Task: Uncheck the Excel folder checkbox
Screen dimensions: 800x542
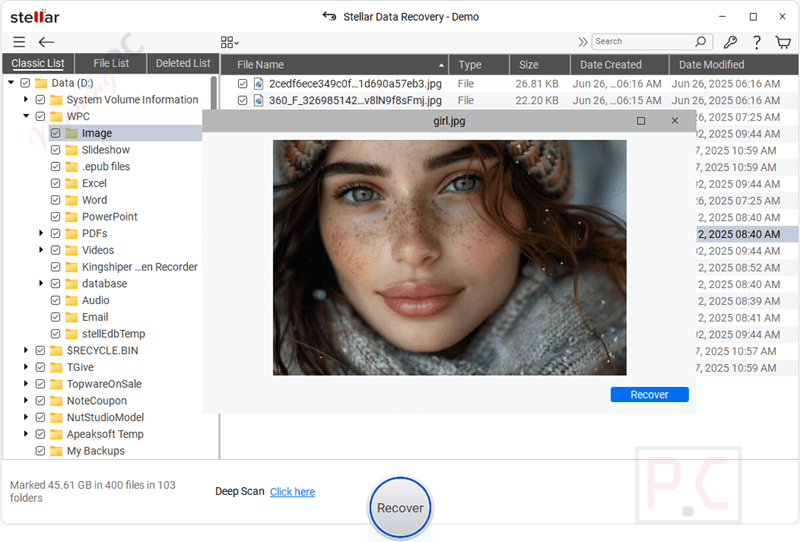Action: pos(56,183)
